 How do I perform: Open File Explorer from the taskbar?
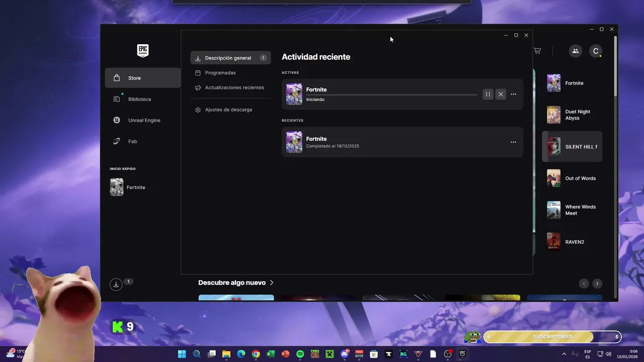pyautogui.click(x=226, y=354)
